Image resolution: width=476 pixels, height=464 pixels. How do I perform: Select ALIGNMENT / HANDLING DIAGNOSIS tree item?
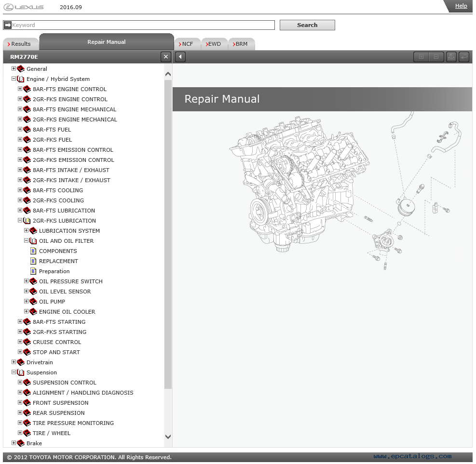click(83, 393)
